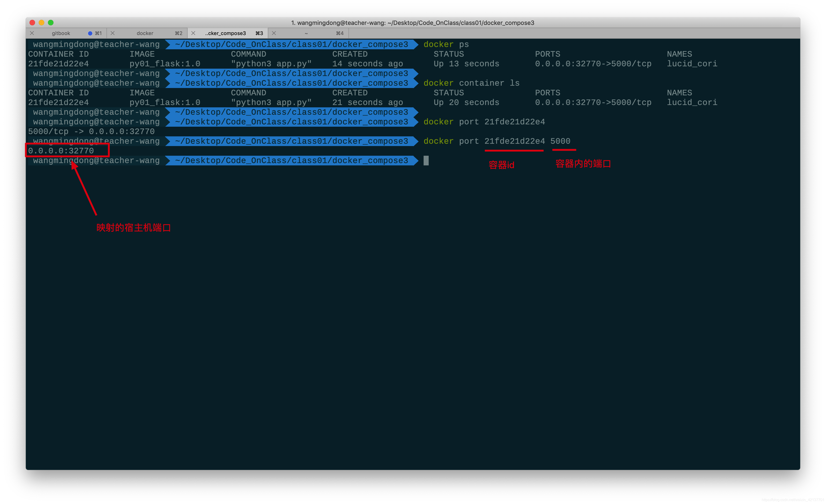826x504 pixels.
Task: Click the window title text wangmingdong@teacher-wang
Action: click(x=341, y=22)
